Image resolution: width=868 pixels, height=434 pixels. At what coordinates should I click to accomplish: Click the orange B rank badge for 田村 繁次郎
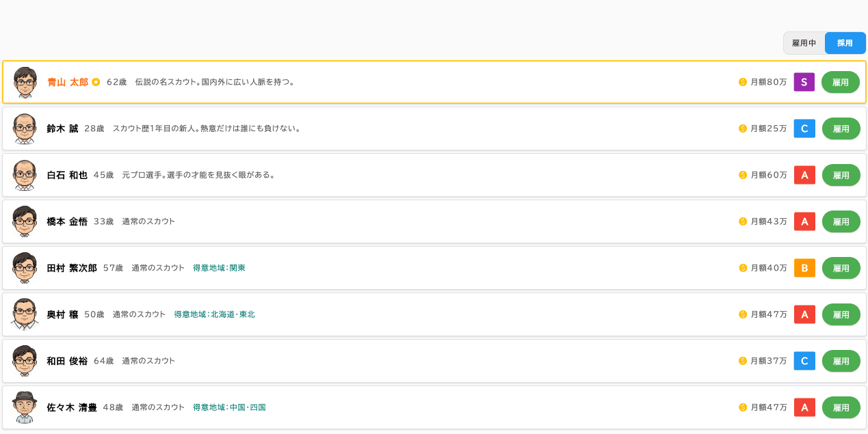tap(804, 268)
